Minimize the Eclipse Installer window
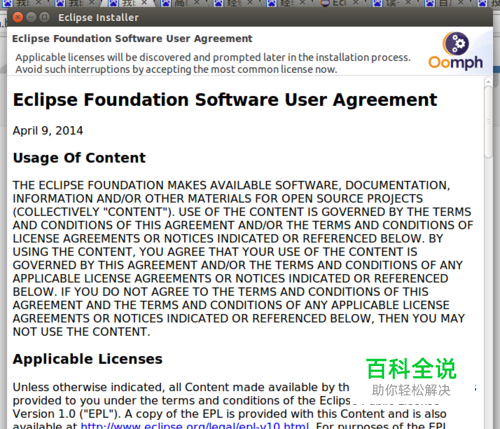Image resolution: width=500 pixels, height=429 pixels. pos(31,17)
